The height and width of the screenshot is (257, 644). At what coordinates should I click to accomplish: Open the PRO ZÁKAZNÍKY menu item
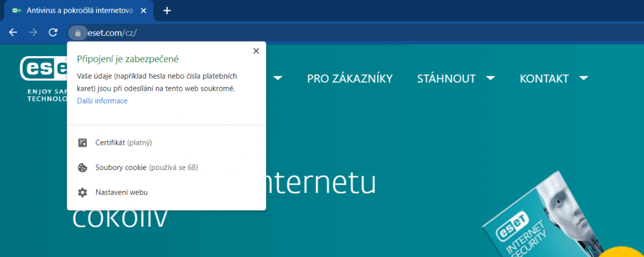[350, 78]
